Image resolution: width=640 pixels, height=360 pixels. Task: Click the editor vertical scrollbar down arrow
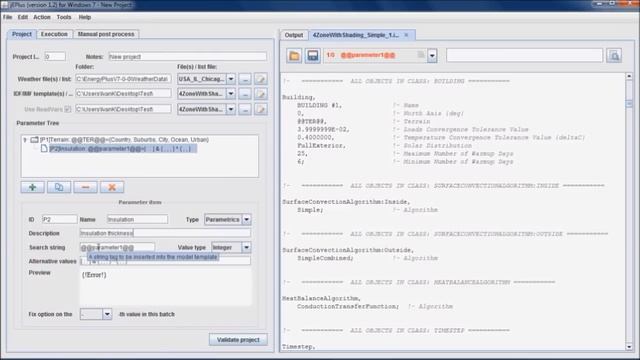[629, 347]
